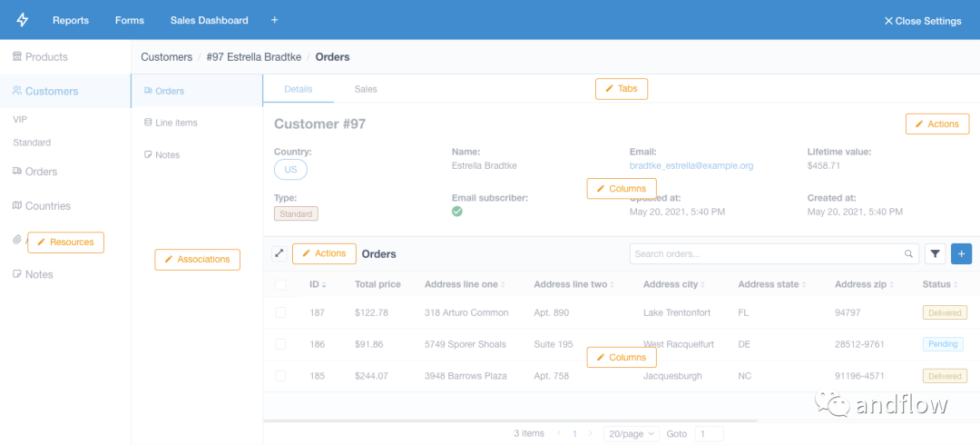This screenshot has width=980, height=445.
Task: Select the checkbox for order 185
Action: click(280, 376)
